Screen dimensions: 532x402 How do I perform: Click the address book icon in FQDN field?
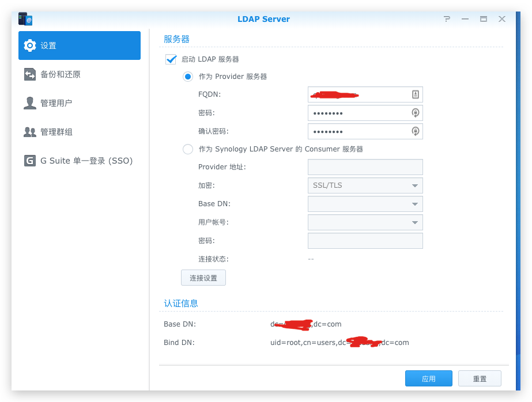coord(416,94)
